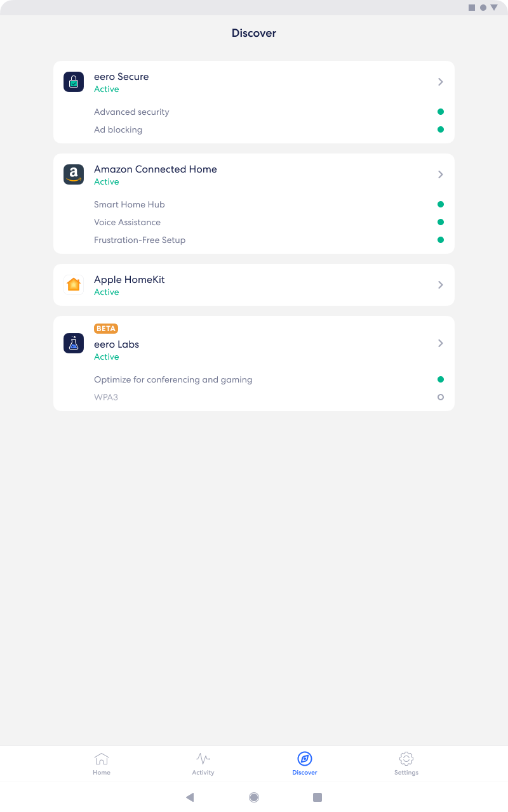The width and height of the screenshot is (508, 812).
Task: Toggle Optimize for conferencing and gaming indicator
Action: click(x=441, y=379)
